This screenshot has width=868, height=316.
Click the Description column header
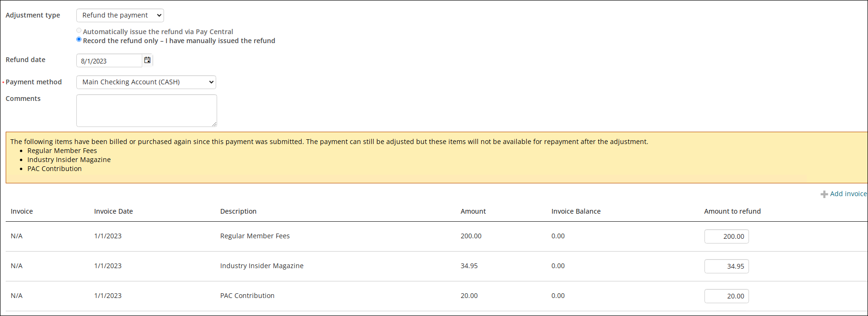(x=238, y=211)
